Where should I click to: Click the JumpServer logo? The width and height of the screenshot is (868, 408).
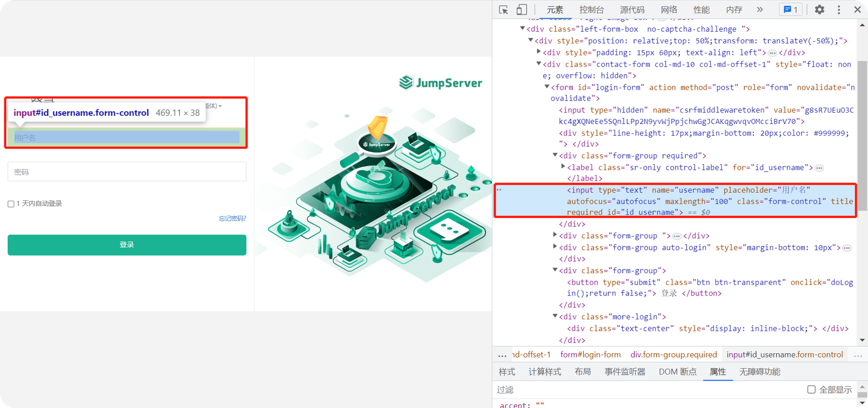[x=441, y=83]
